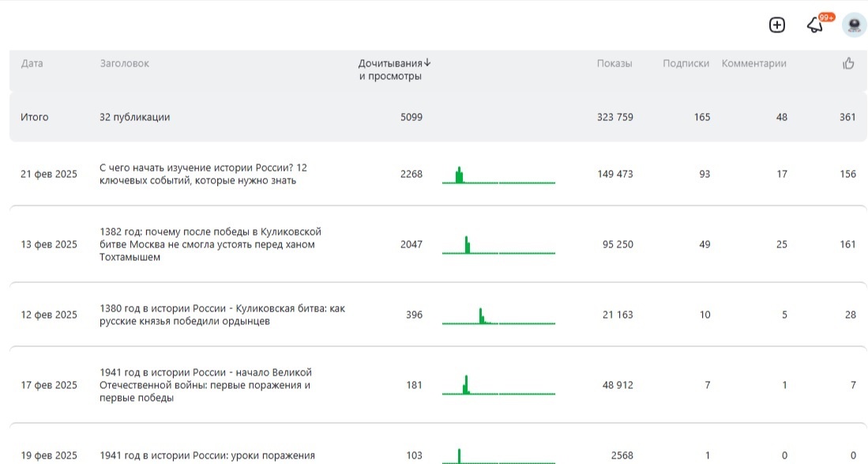
Task: Sort table by Подписки column header
Action: pos(686,64)
